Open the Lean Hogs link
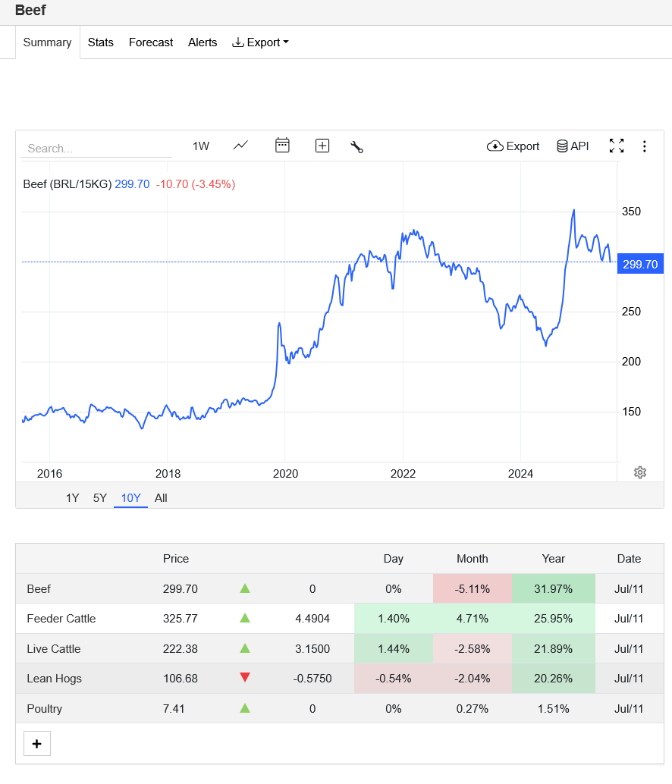 [x=55, y=679]
